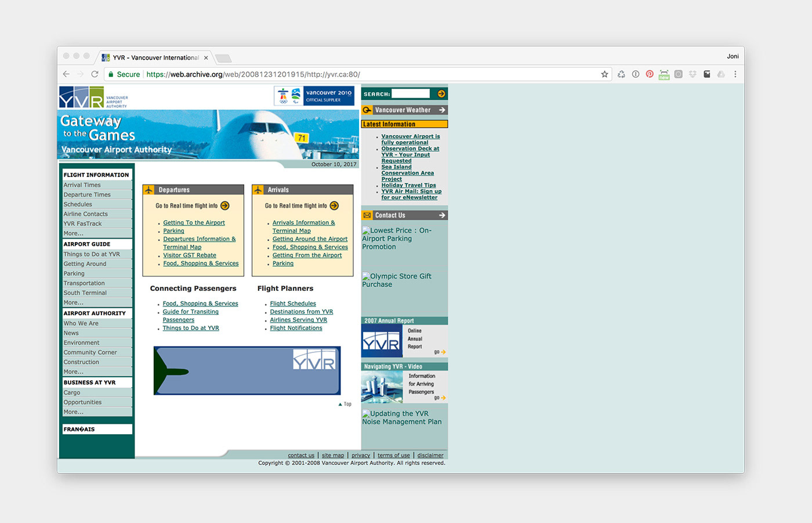Switch language with FRANÇAIS button

point(97,430)
